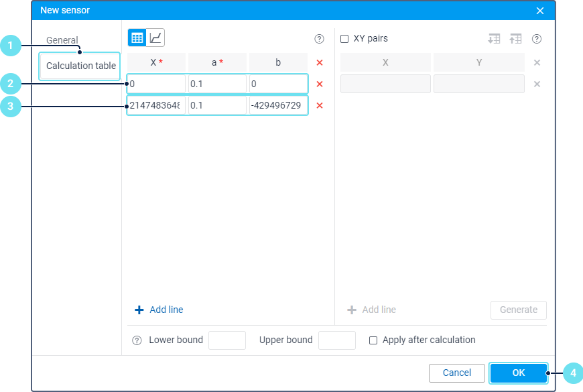Click the X * column header
This screenshot has height=392, width=583.
click(157, 62)
